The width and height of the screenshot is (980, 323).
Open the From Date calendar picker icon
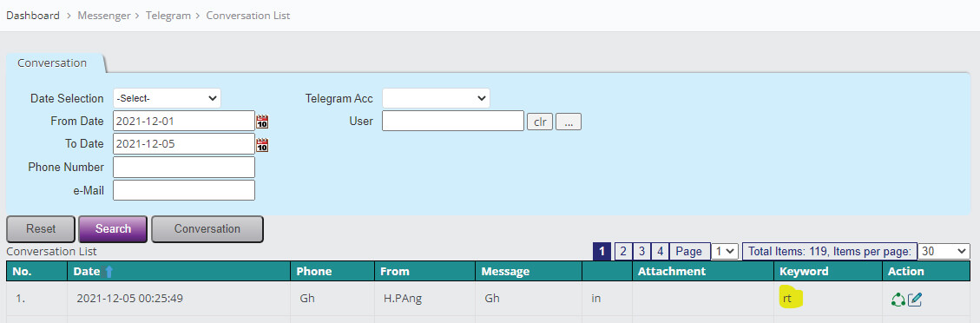coord(262,122)
